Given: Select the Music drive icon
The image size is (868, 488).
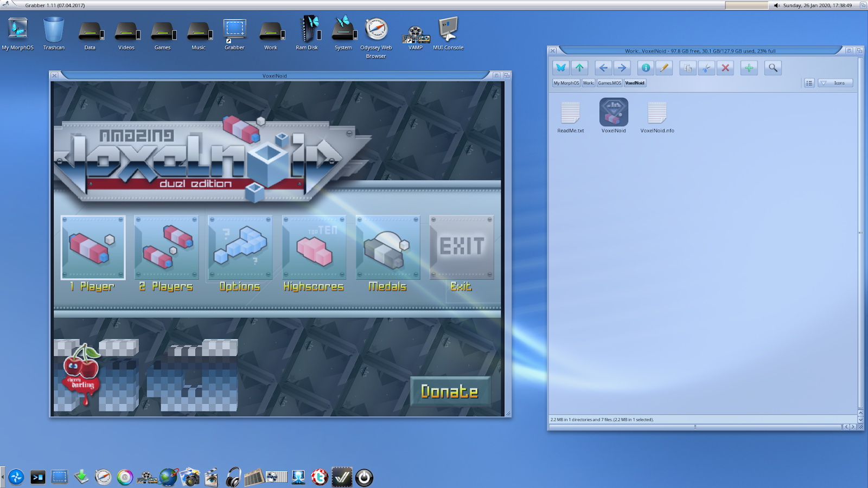Looking at the screenshot, I should click(199, 36).
